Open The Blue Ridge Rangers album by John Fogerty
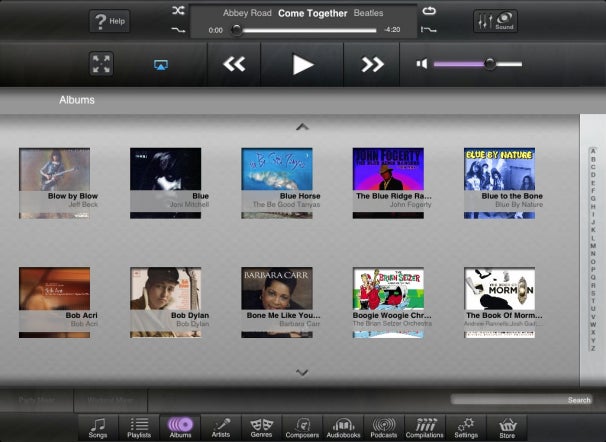This screenshot has height=442, width=606. click(388, 183)
